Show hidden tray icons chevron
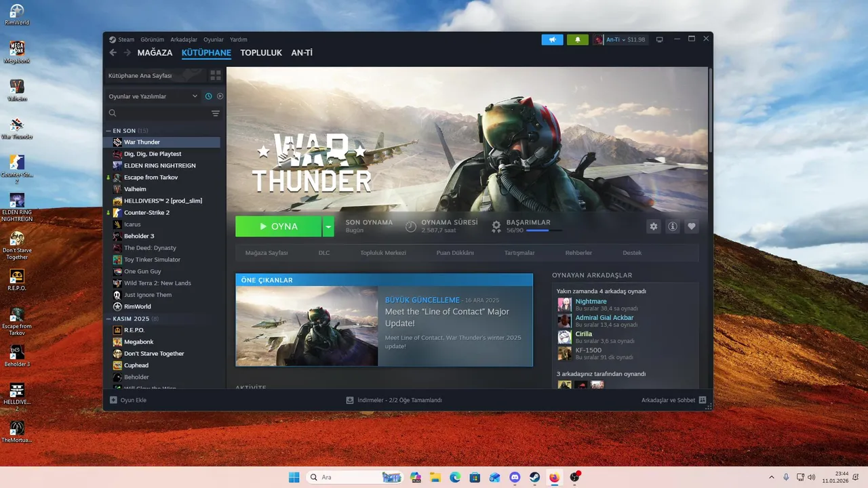 [771, 477]
